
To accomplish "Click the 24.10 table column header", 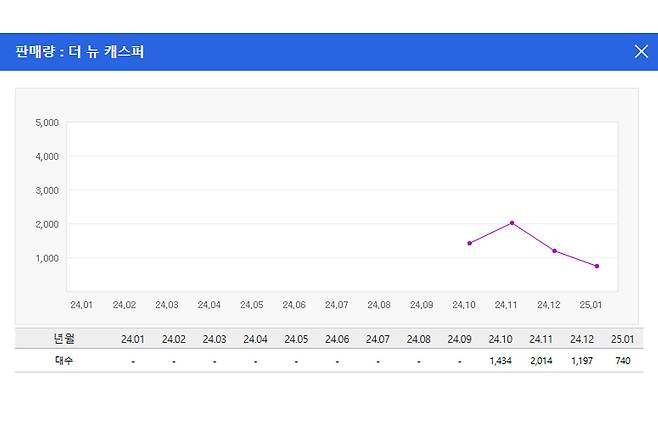I will 500,339.
